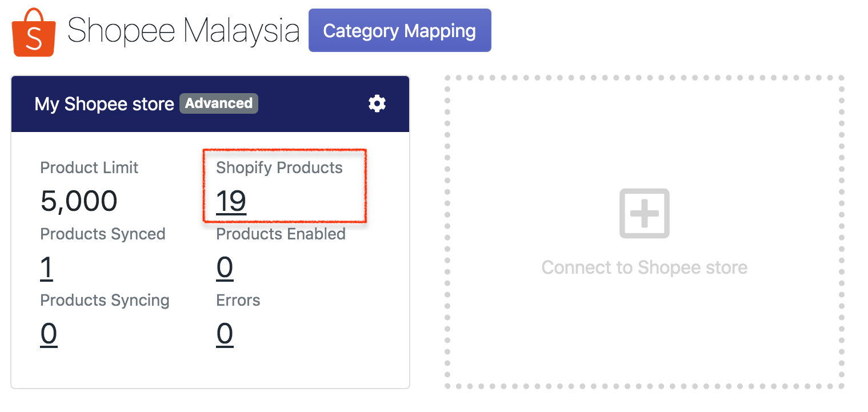
Task: View the Errors count link
Action: [225, 334]
